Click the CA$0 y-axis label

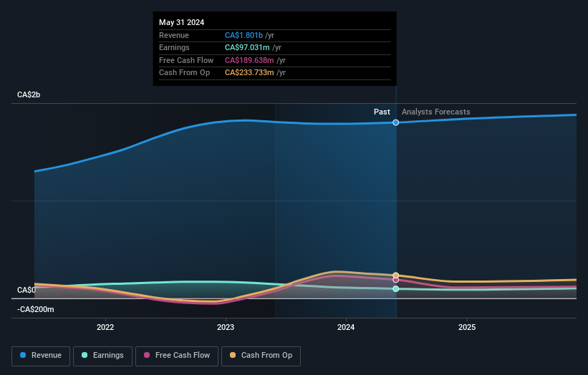[26, 290]
